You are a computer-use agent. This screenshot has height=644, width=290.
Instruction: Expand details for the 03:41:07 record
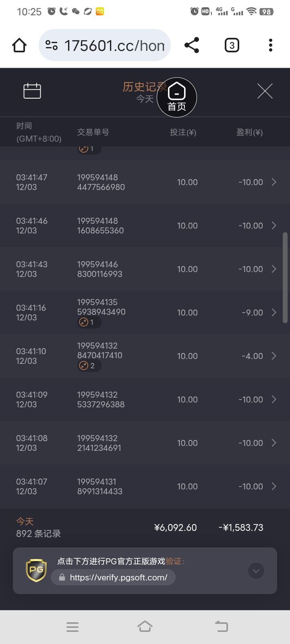coord(274,487)
